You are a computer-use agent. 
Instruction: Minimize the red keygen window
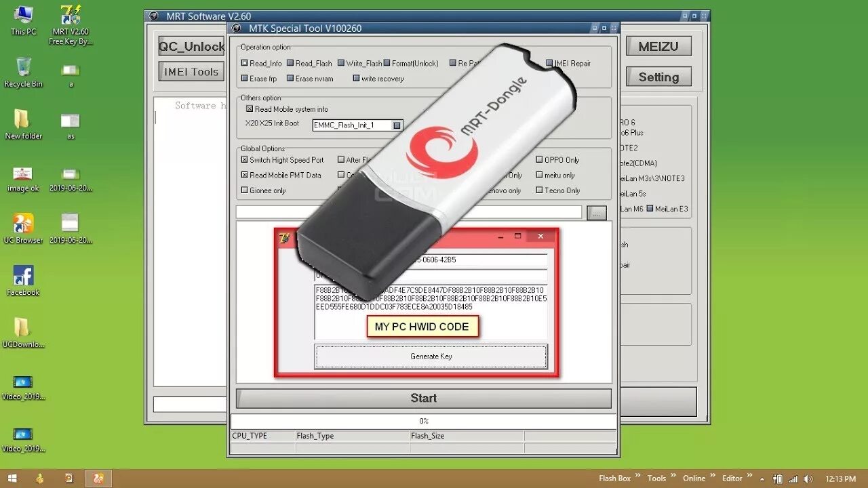coord(501,237)
